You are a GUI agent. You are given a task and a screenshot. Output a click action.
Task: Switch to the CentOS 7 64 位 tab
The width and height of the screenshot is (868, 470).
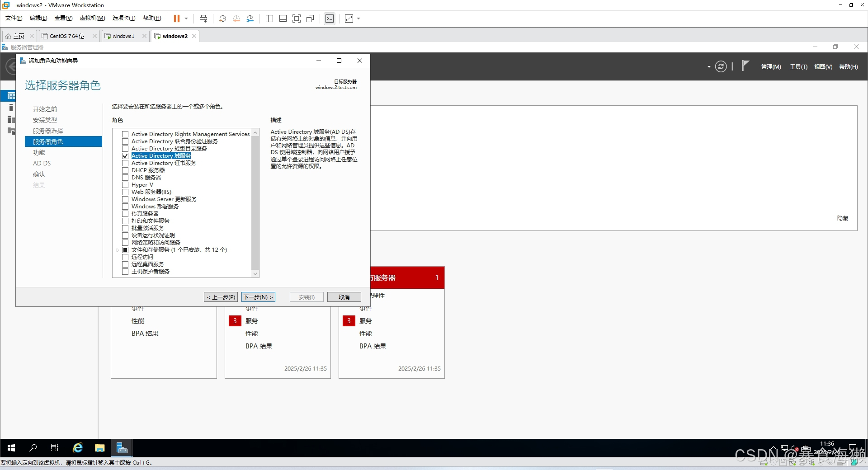click(x=66, y=36)
